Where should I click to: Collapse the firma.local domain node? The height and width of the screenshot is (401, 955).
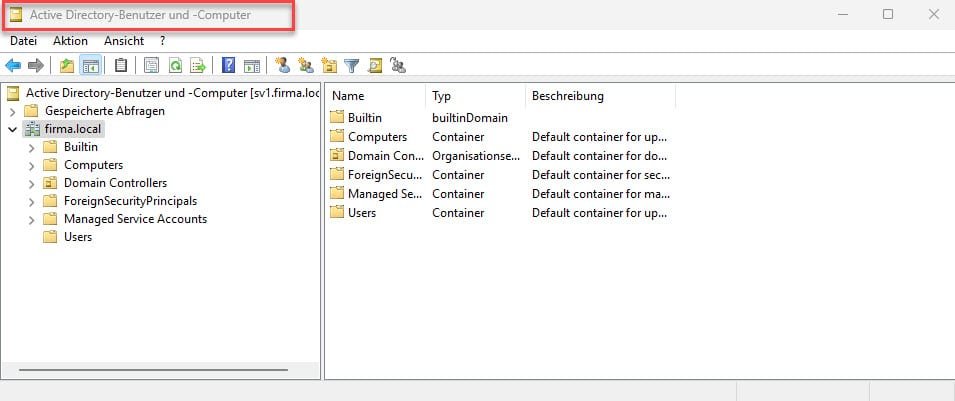(x=13, y=129)
